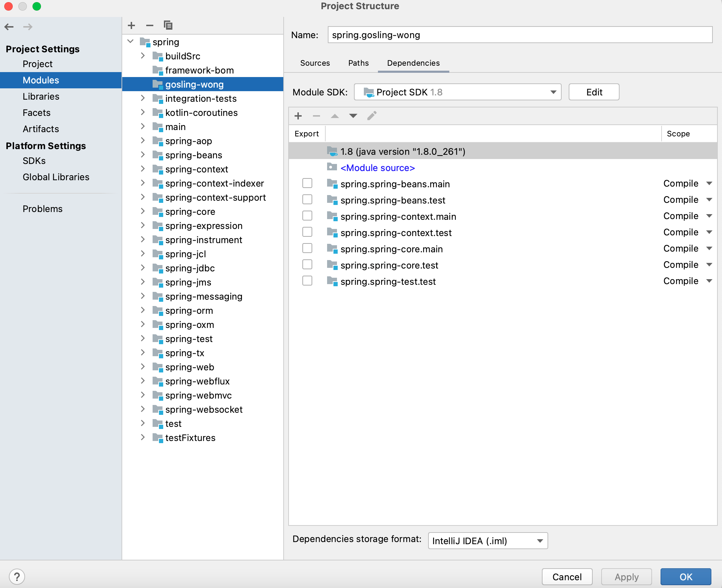Open Dependencies storage format dropdown

pos(488,541)
